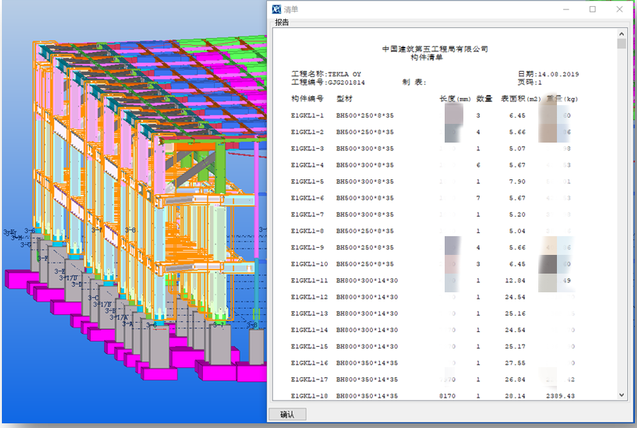Viewport: 637px width, 428px height.
Task: Click the company title 中国建筑第五工程局有限公司
Action: pos(435,49)
